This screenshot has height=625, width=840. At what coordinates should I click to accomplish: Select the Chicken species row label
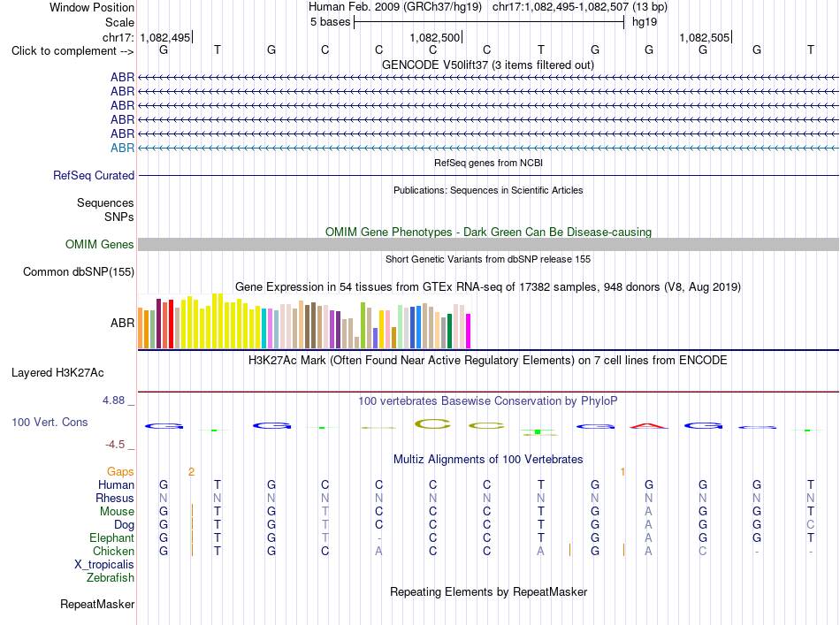113,551
